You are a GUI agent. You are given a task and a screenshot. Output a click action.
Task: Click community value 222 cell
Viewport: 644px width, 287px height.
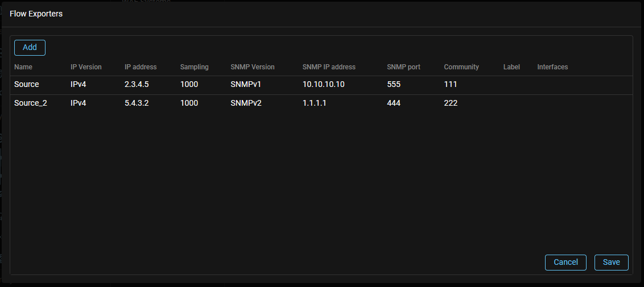pos(451,103)
